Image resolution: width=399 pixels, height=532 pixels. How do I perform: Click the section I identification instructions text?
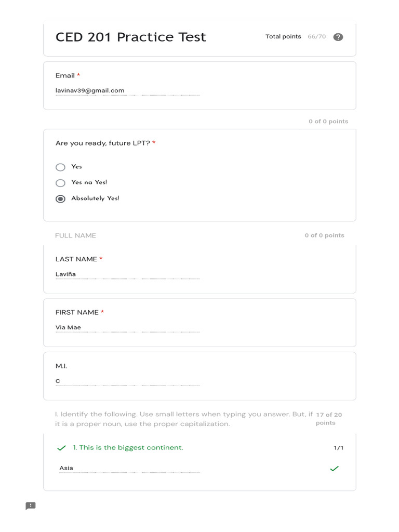(183, 419)
